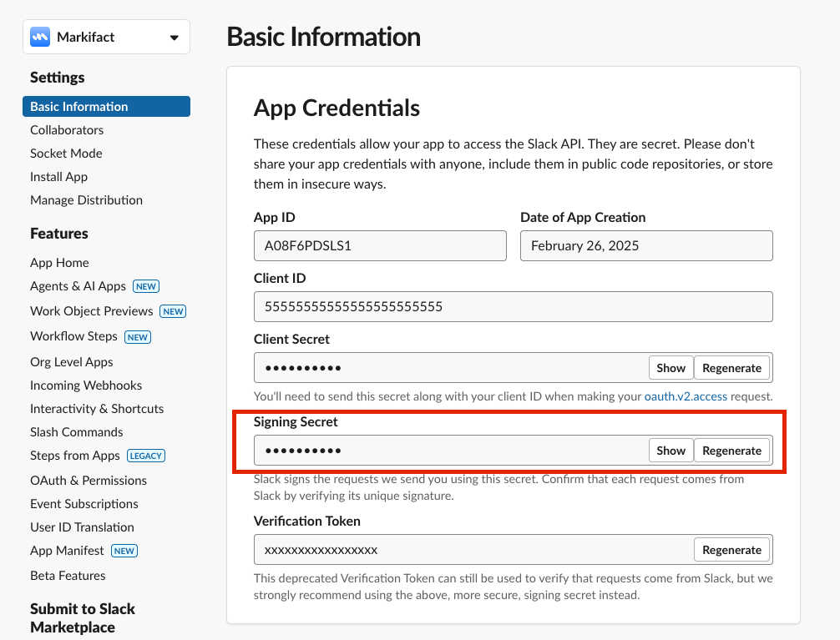Viewport: 840px width, 640px height.
Task: Click the Date of App Creation field
Action: pyautogui.click(x=646, y=246)
